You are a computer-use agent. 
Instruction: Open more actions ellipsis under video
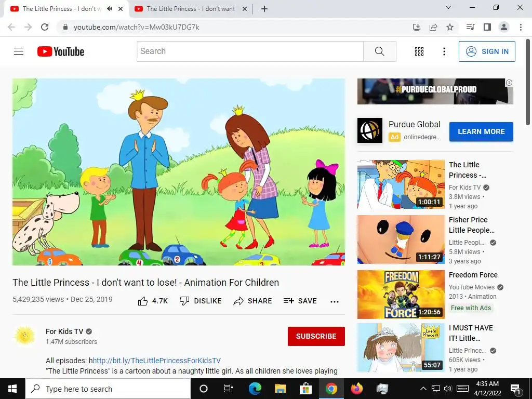pyautogui.click(x=335, y=302)
